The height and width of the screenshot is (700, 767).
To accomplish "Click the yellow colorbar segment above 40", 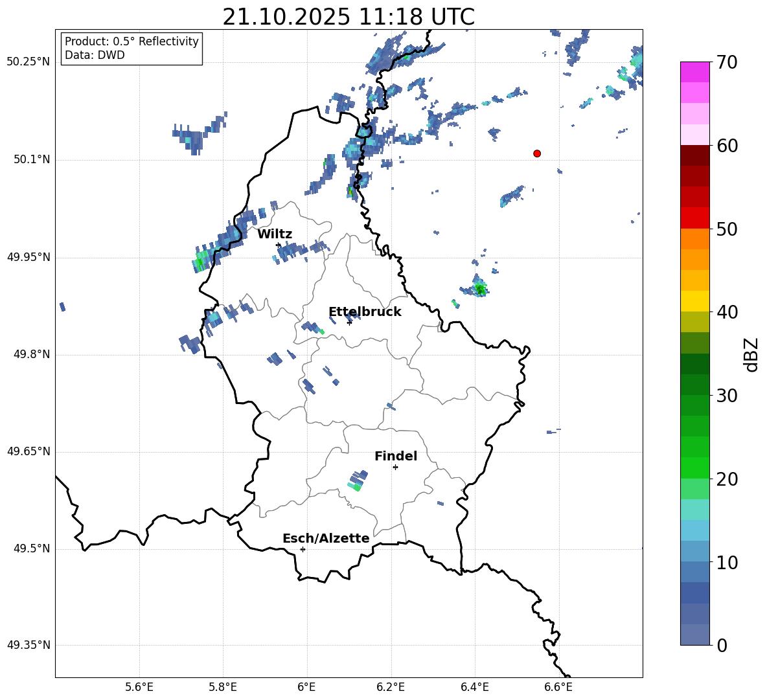I will point(695,301).
